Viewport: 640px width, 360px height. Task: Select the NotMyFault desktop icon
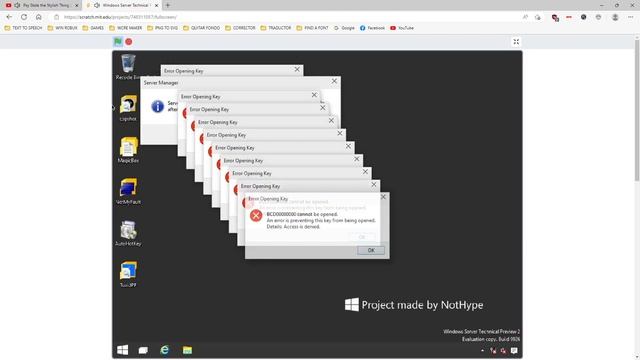tap(128, 191)
